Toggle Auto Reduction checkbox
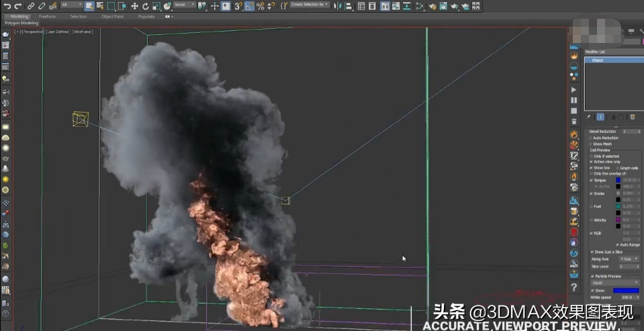 click(x=590, y=138)
